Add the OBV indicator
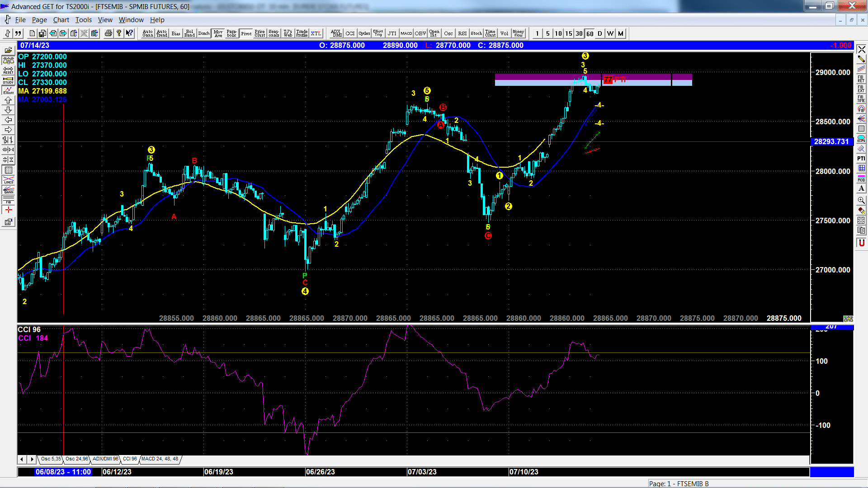Viewport: 868px width, 488px height. point(420,33)
